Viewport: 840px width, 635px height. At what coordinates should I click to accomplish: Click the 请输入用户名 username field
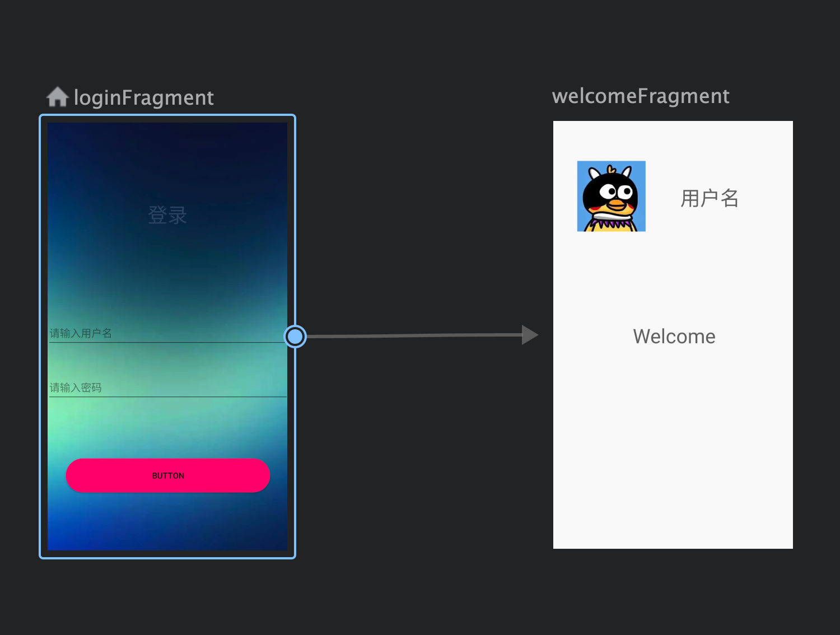click(x=167, y=333)
